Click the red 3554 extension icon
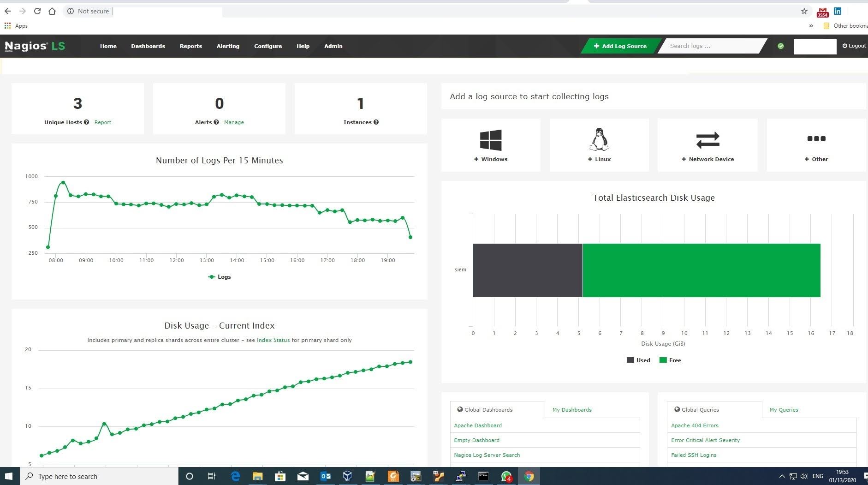Screen dimensions: 868x485 (x=822, y=12)
